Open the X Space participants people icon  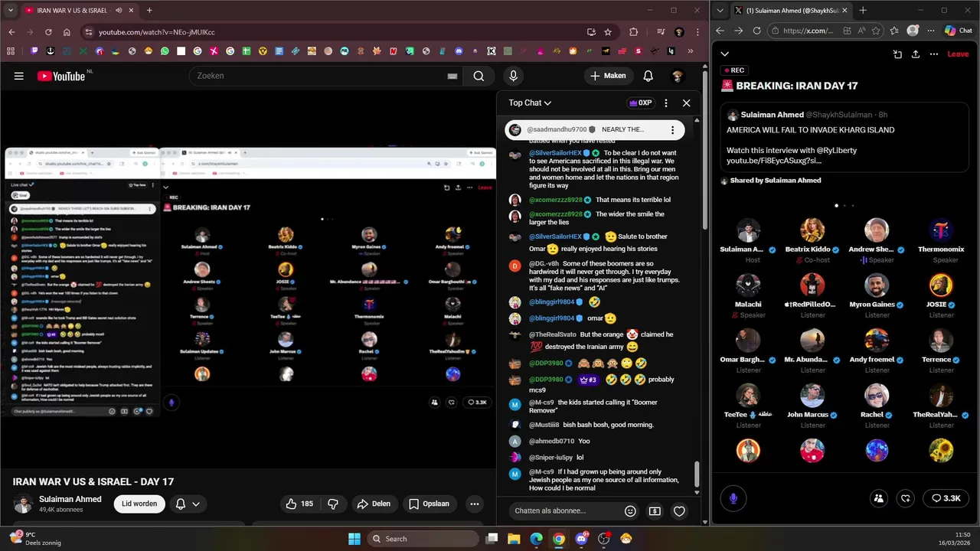879,498
